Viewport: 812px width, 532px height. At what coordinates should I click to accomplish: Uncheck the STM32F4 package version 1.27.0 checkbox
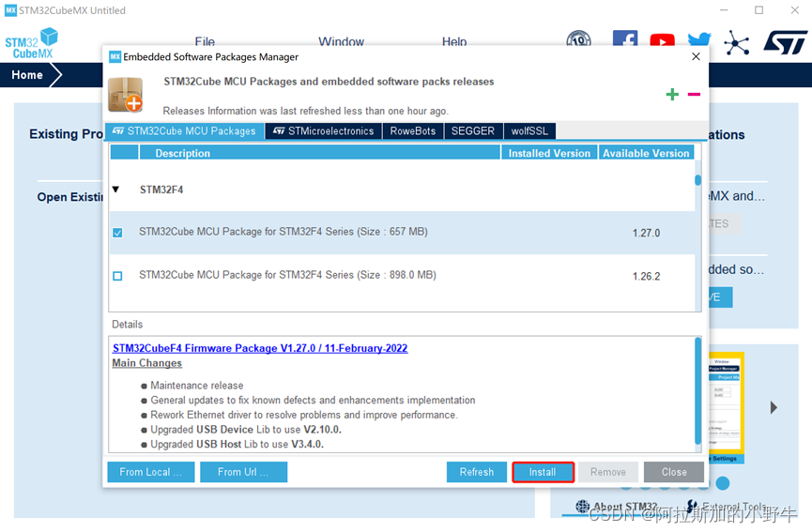(x=117, y=233)
